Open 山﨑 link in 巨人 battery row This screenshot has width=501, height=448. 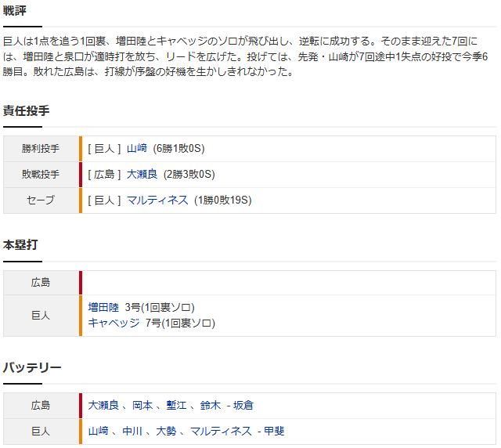[98, 431]
